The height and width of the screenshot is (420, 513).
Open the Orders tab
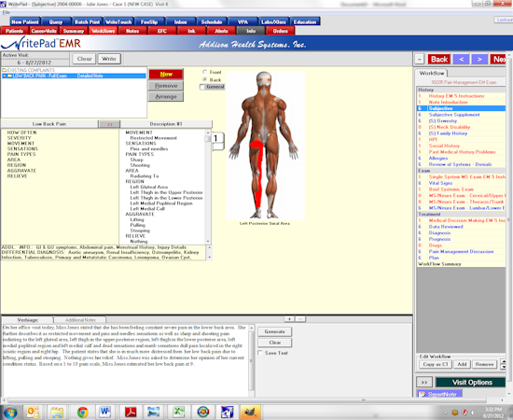281,31
